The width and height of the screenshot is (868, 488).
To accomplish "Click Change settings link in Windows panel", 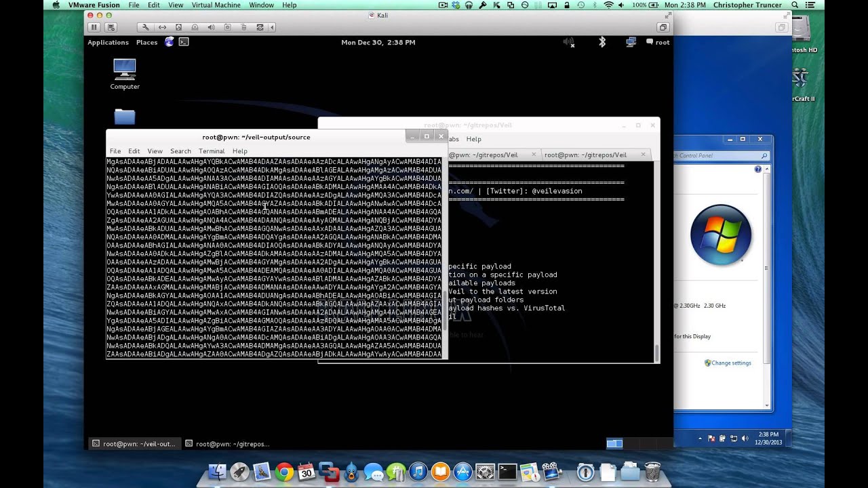I will pos(731,363).
